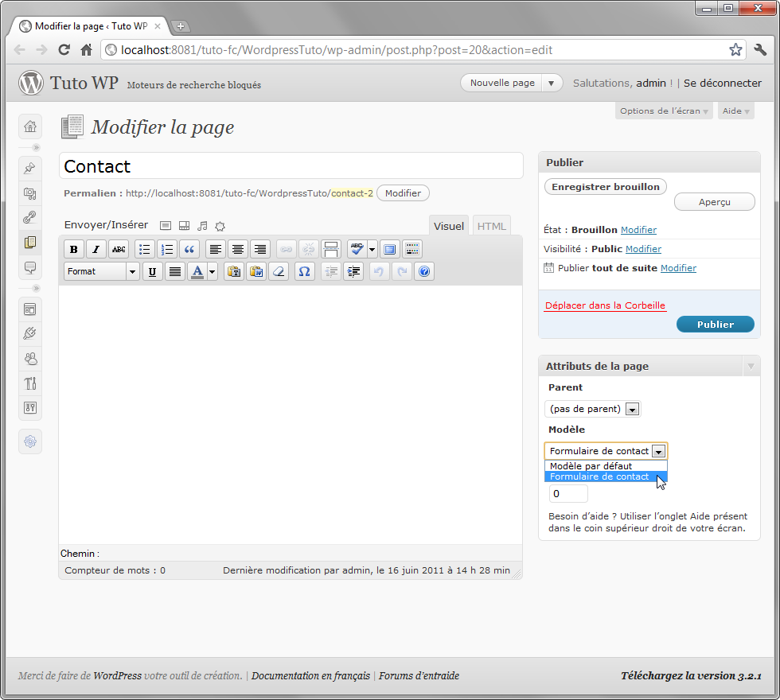
Task: Expand Nouvelle page arrow menu
Action: coord(551,83)
